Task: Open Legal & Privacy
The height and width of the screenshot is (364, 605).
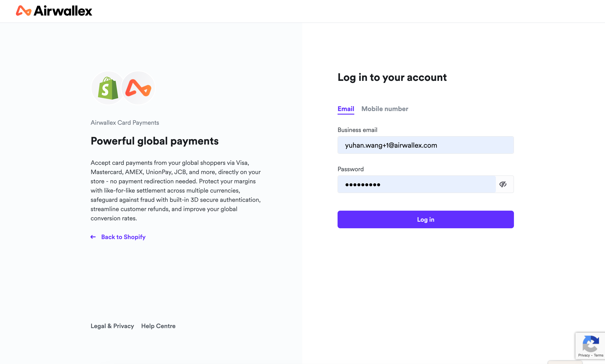Action: 112,326
